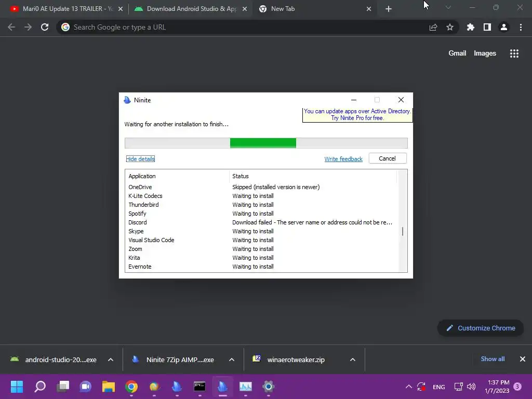Open Chrome's three-dot menu

click(521, 27)
